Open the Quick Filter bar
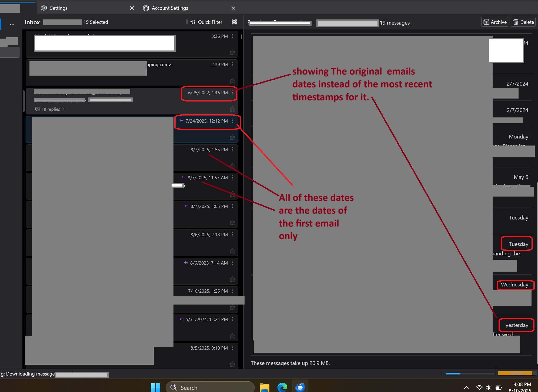The width and height of the screenshot is (538, 392). coord(207,22)
